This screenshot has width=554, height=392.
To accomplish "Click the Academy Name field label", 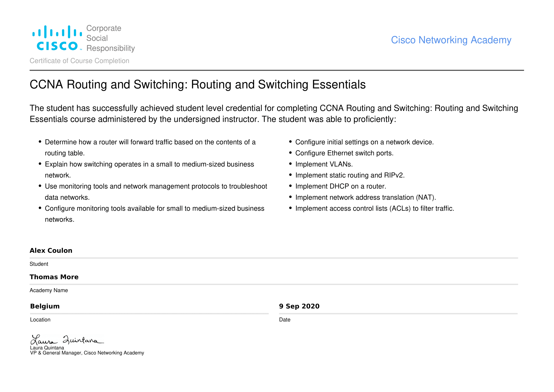I will pyautogui.click(x=49, y=290).
